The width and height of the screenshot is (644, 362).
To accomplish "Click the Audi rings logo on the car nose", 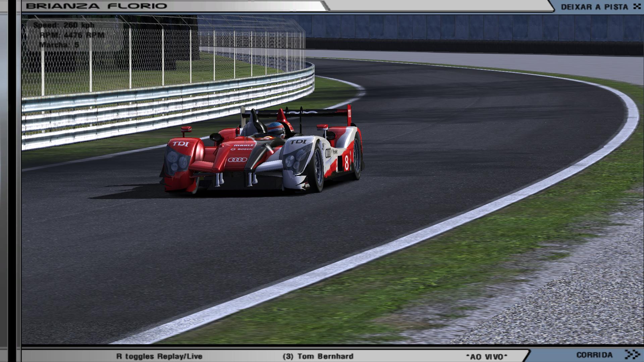I will pyautogui.click(x=237, y=160).
